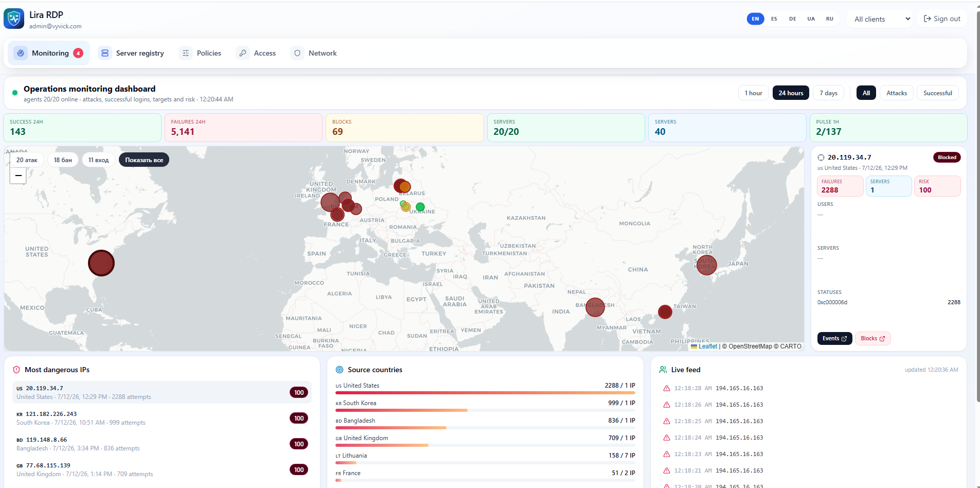The image size is (980, 488).
Task: Switch language to ES
Action: (774, 19)
